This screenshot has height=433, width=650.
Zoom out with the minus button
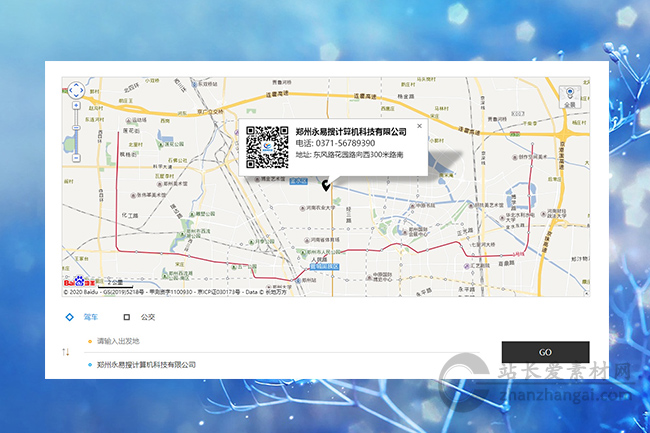pyautogui.click(x=76, y=158)
